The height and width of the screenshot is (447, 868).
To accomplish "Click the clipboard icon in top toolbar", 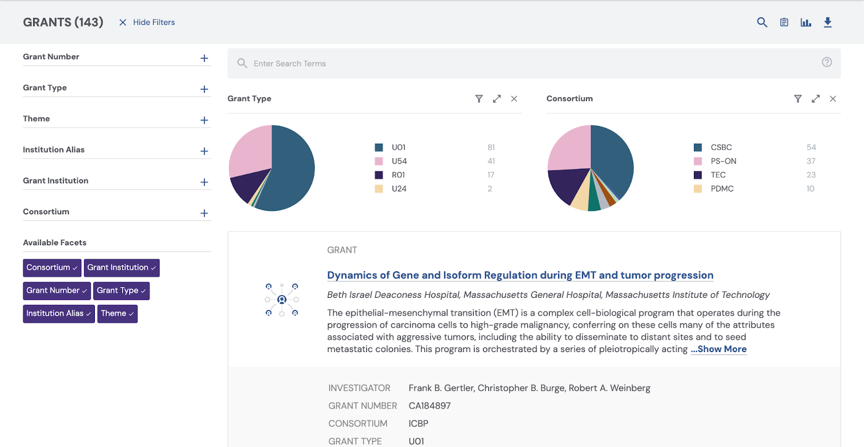I will click(x=784, y=22).
